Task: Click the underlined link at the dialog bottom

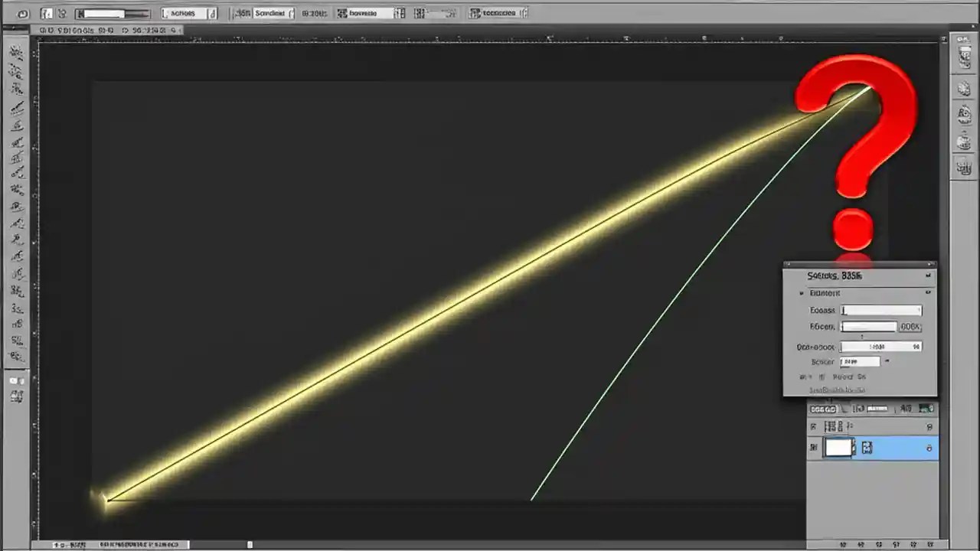Action: click(x=837, y=390)
